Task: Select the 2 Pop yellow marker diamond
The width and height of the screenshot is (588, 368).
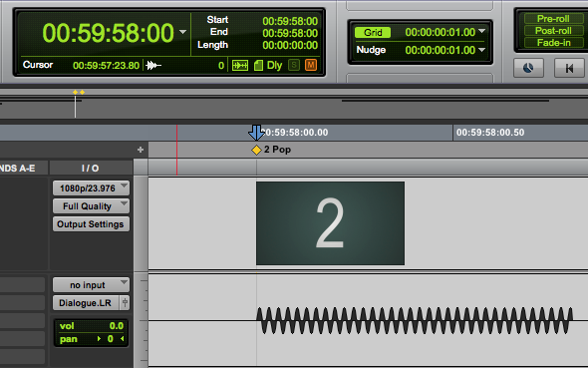Action: coord(256,150)
